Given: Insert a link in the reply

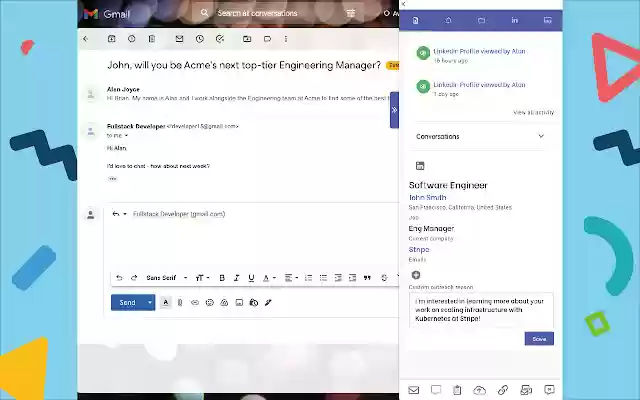Looking at the screenshot, I should click(195, 302).
